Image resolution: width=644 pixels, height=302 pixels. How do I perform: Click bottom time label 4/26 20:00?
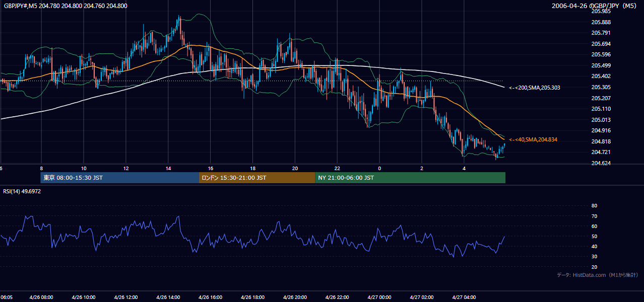(295, 297)
